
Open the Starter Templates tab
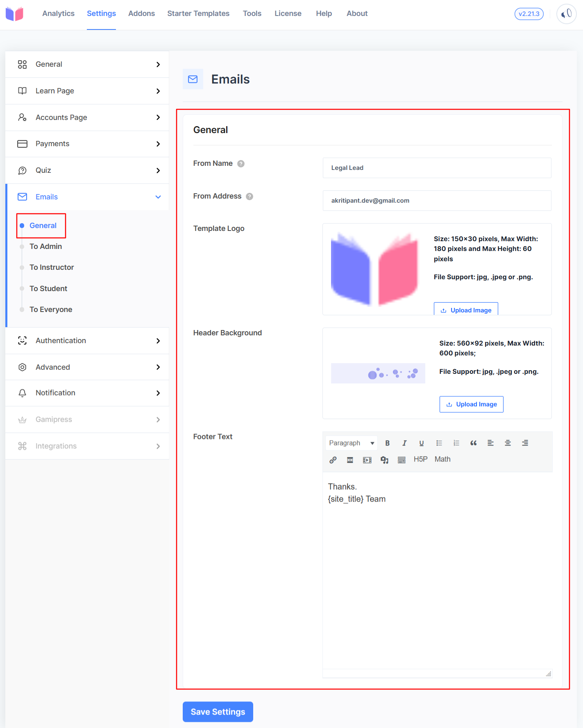198,14
